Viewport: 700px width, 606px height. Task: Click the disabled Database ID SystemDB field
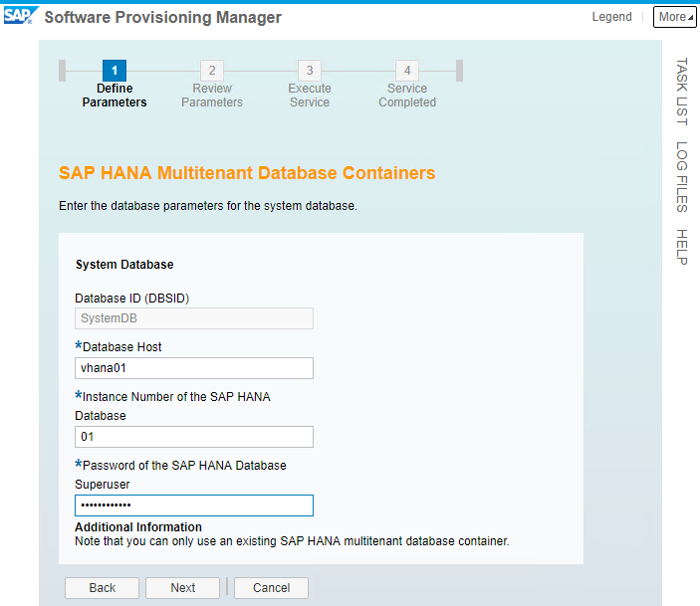pyautogui.click(x=194, y=318)
